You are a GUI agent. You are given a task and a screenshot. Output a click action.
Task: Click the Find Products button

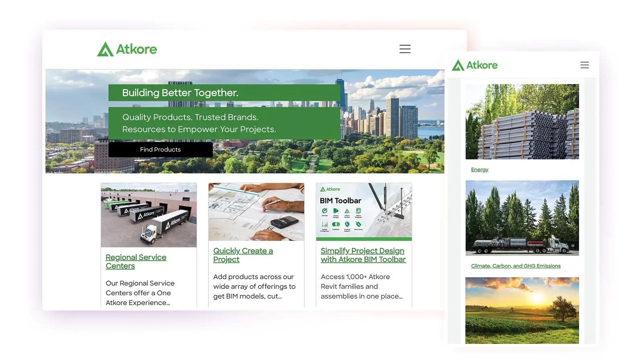tap(160, 149)
